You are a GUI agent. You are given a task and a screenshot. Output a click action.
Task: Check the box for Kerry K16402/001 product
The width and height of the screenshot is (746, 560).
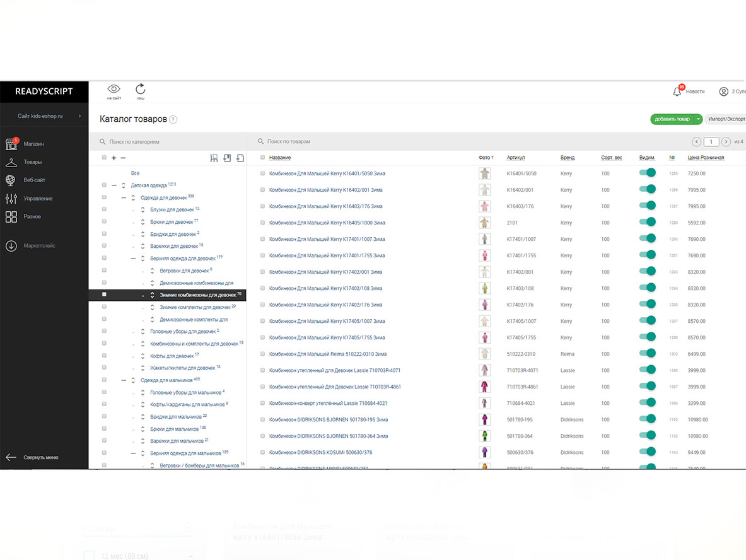click(262, 190)
